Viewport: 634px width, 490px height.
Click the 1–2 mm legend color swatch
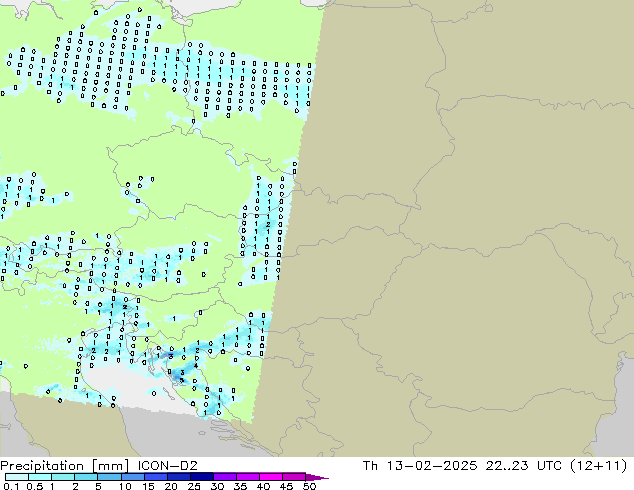63,477
